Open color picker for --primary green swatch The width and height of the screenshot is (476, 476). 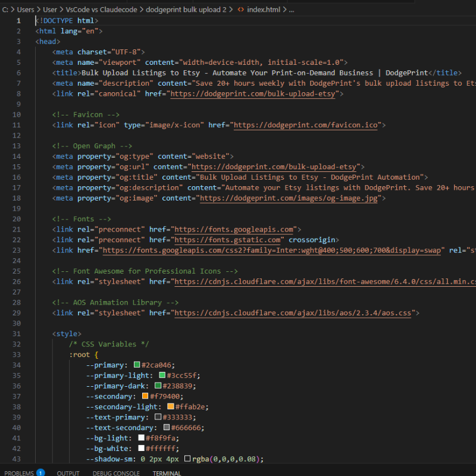(137, 365)
